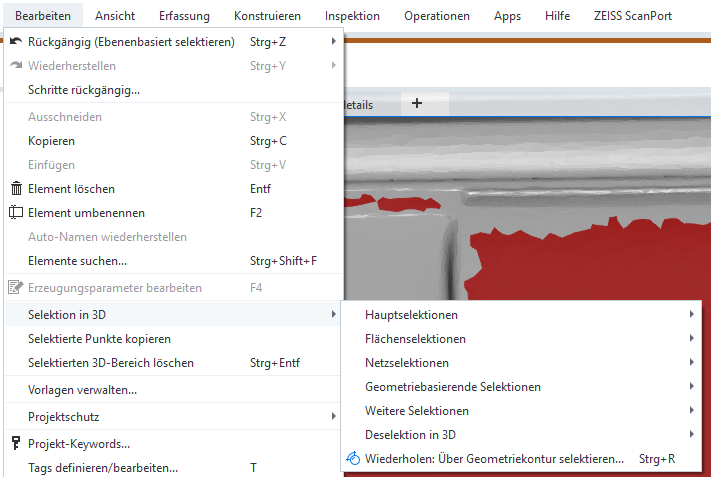Select Element umbenennen entry
This screenshot has width=711, height=477.
(173, 213)
